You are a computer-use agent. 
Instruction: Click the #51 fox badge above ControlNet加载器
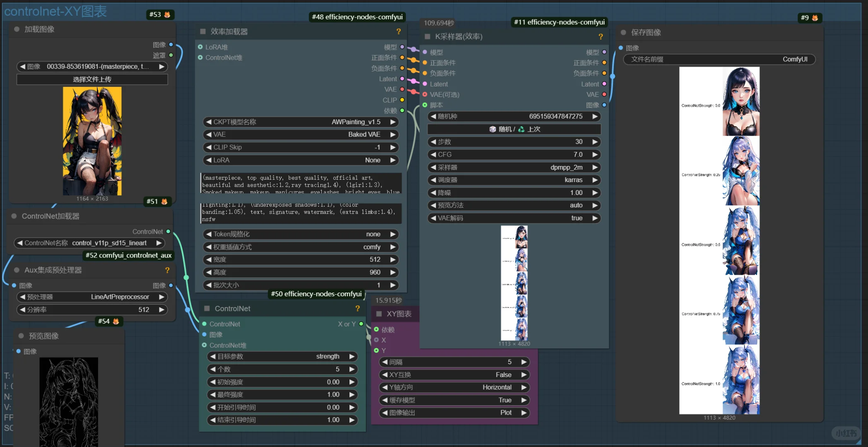coord(164,202)
